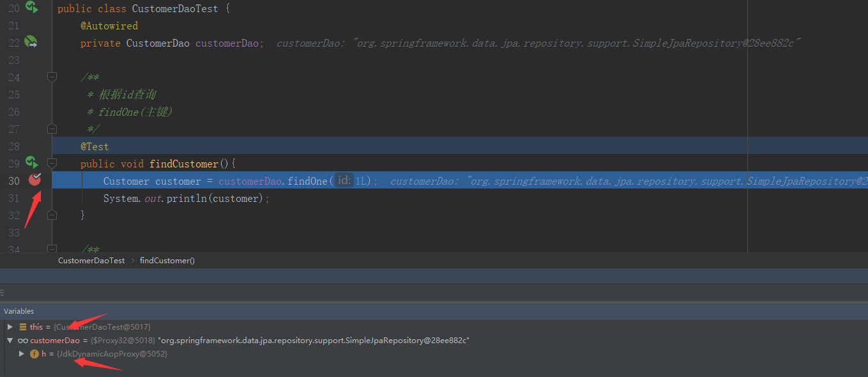The image size is (868, 377).
Task: Collapse the Javadoc comment with fold marker
Action: 52,77
